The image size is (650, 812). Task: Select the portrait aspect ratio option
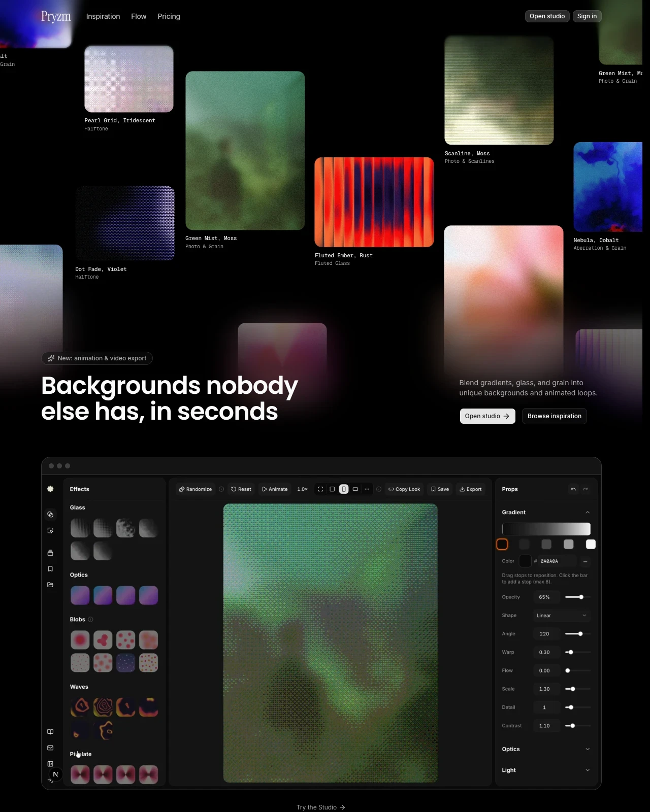[x=344, y=489]
